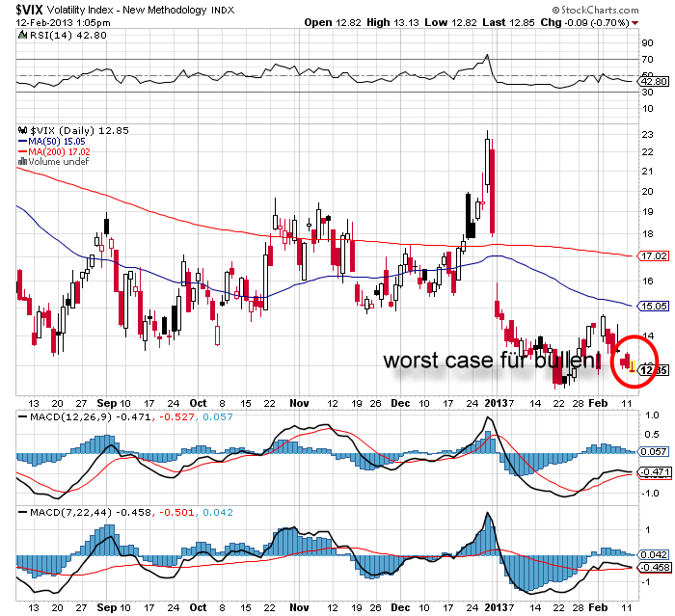Image resolution: width=675 pixels, height=616 pixels.
Task: Click the -0.471 flag on MACD axis
Action: [654, 472]
